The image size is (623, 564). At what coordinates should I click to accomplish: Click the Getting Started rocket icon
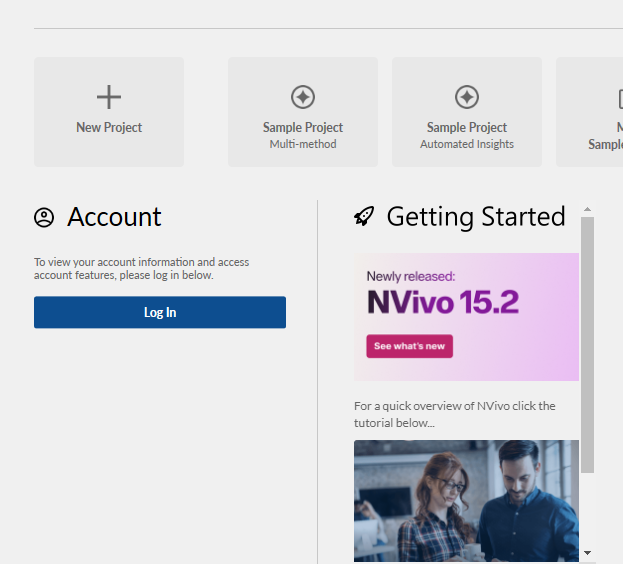364,217
